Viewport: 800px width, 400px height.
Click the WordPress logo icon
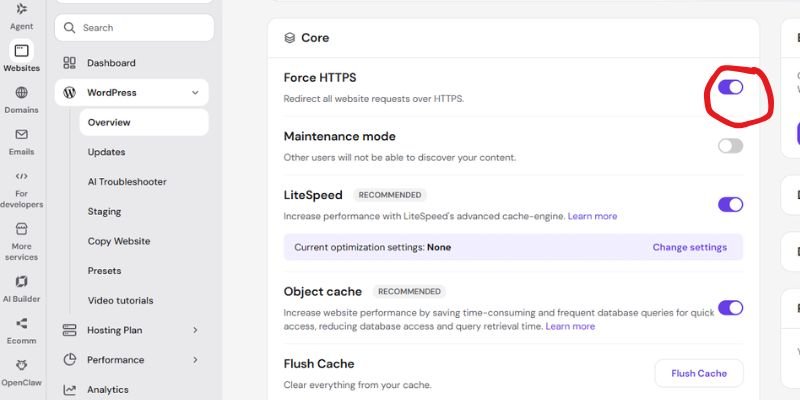69,92
